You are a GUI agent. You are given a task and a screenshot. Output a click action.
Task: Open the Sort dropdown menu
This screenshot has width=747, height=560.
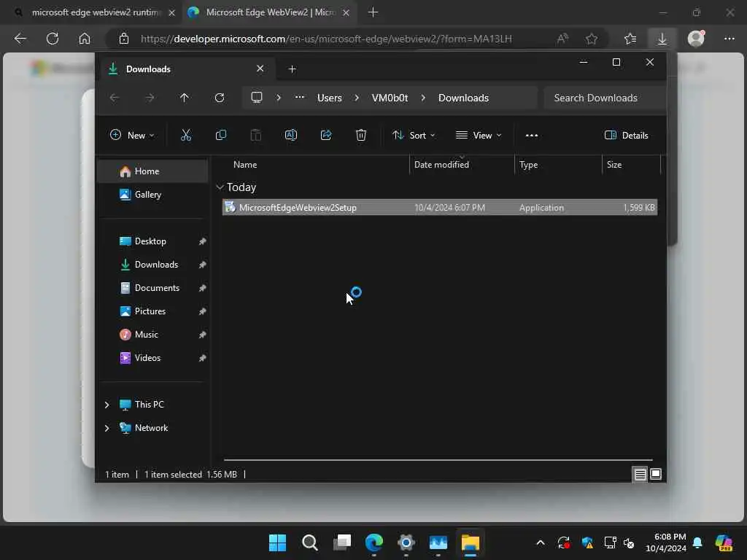[x=414, y=135]
